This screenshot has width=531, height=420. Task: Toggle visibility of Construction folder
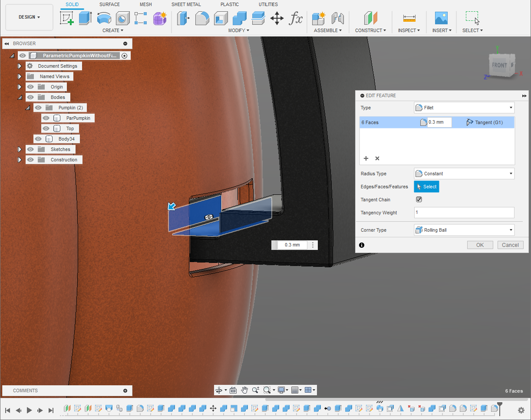pos(30,160)
